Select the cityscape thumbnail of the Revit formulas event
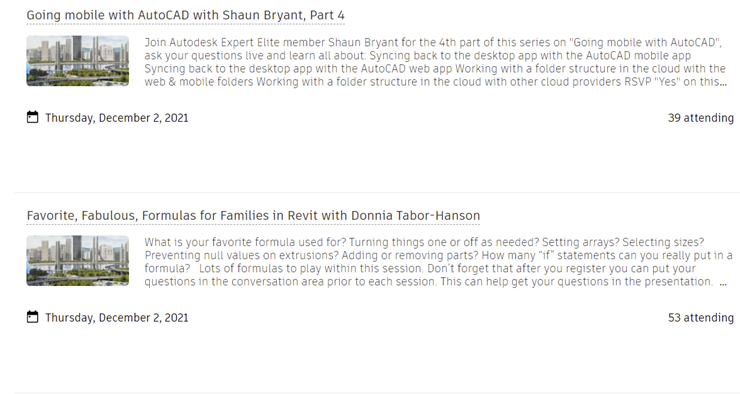Screen dimensions: 740x394 click(77, 260)
